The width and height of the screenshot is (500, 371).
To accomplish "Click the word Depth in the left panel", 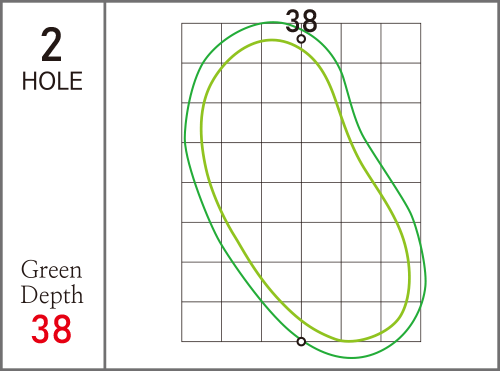I will 52,295.
